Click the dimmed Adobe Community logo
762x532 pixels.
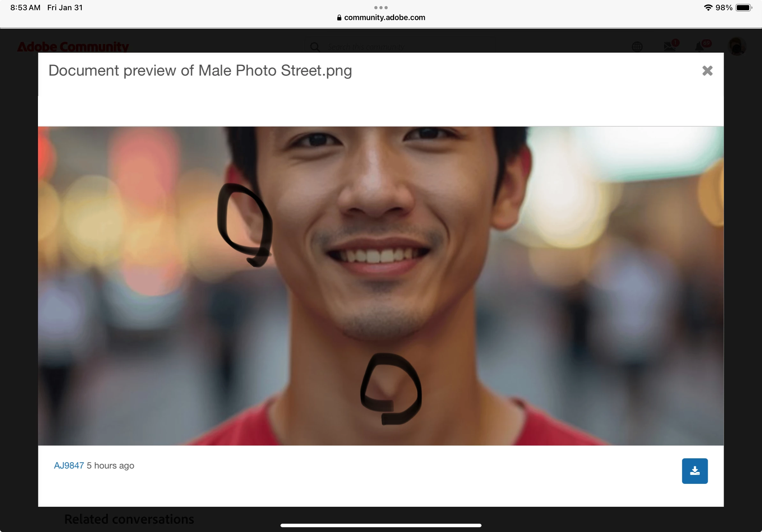(x=73, y=47)
